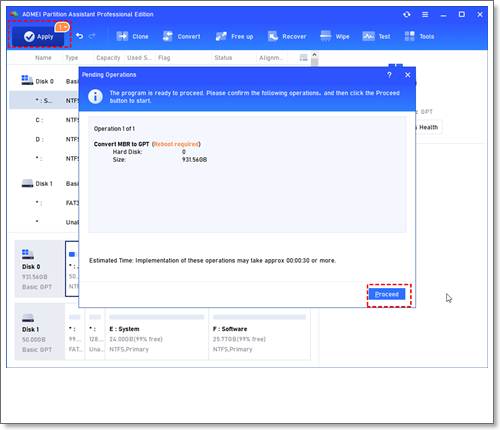Select Disk 0 block in disk map
The height and width of the screenshot is (430, 500).
click(x=39, y=268)
